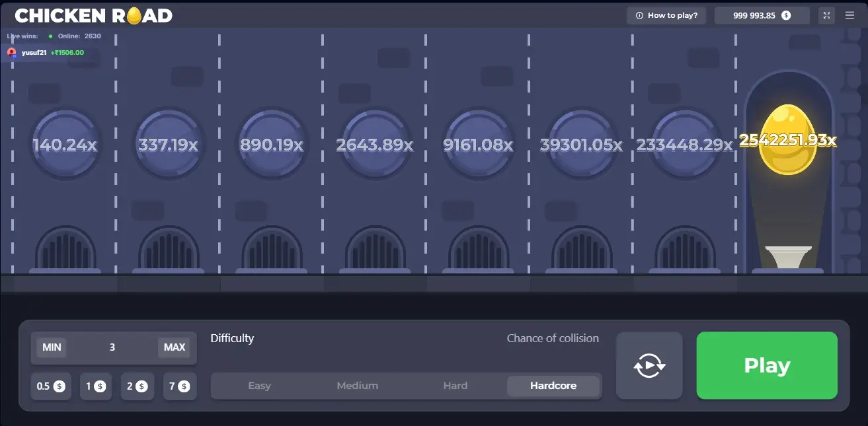Set bet to MIN

click(52, 347)
